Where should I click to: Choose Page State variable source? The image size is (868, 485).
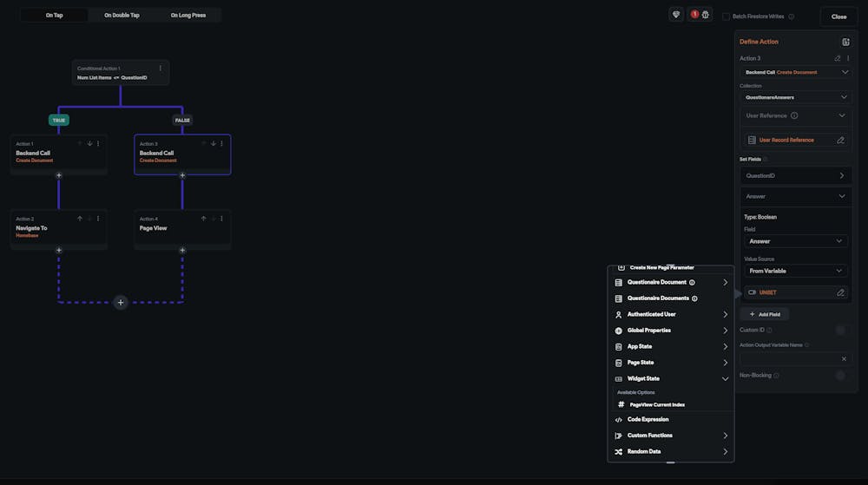click(671, 363)
